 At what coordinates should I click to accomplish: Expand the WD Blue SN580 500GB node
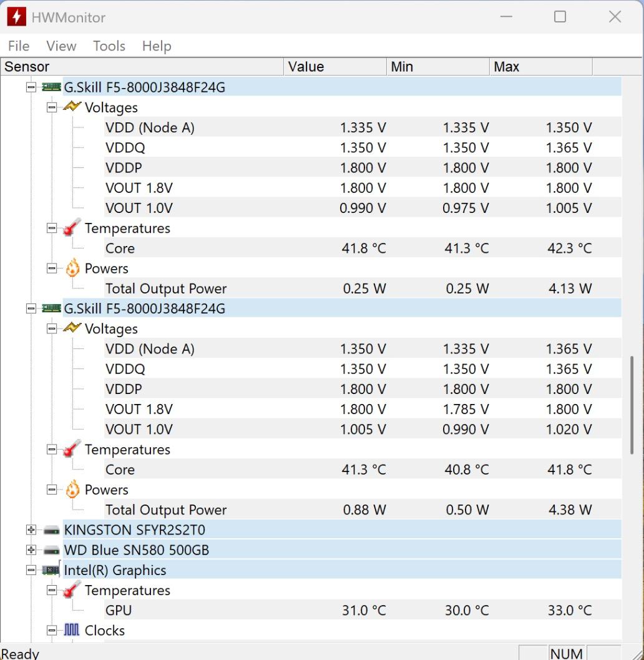click(31, 550)
